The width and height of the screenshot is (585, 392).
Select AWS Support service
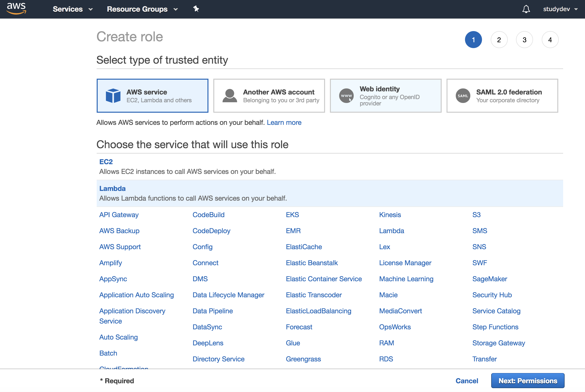(x=120, y=247)
